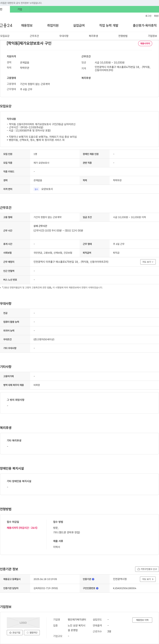Click the social insurance value 국민연금, 고용보험, 산재보험, 건강보험
The image size is (159, 644).
(53, 253)
